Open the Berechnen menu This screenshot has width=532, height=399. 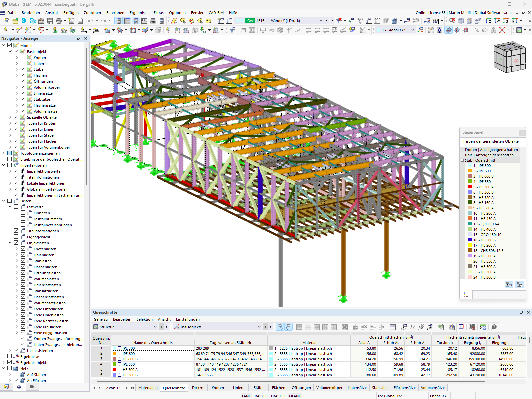click(115, 13)
